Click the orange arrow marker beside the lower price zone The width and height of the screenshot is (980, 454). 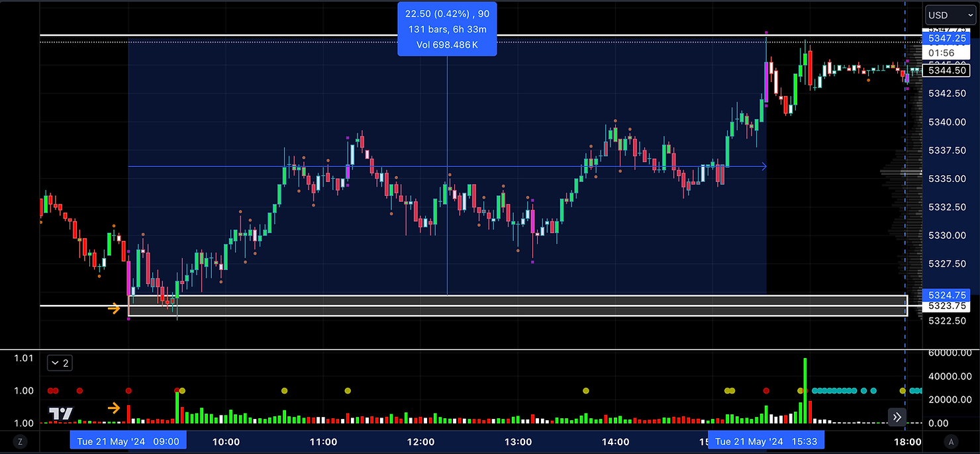[114, 307]
